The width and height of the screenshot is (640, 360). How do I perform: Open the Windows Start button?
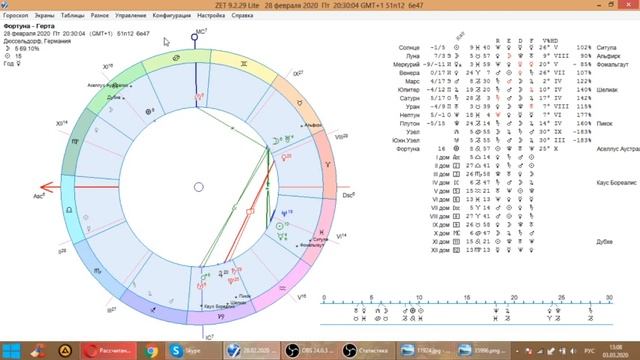coord(11,351)
